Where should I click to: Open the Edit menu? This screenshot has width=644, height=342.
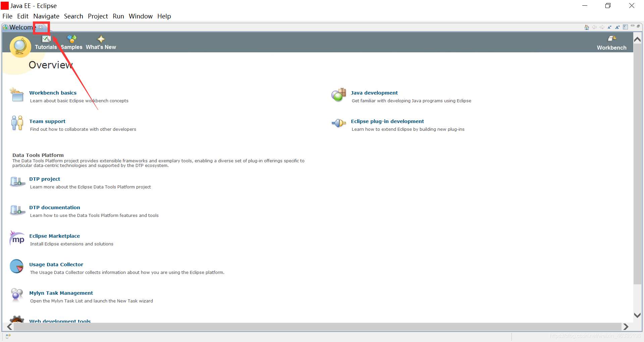pyautogui.click(x=23, y=16)
